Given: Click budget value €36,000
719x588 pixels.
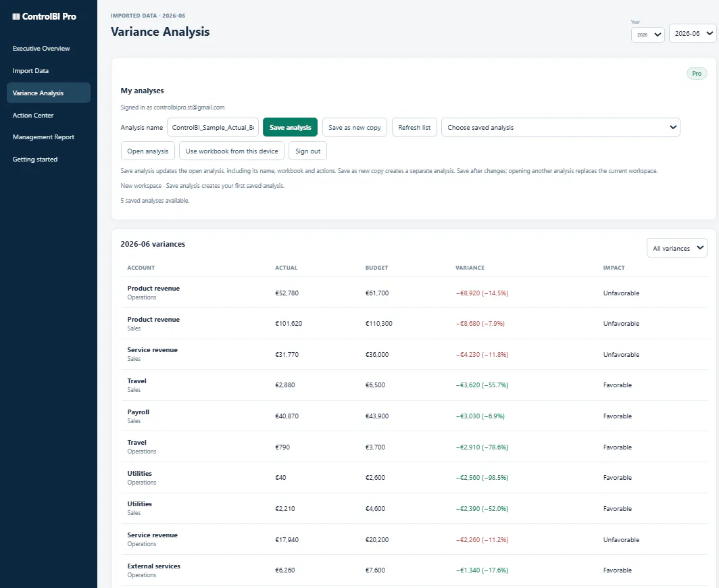Looking at the screenshot, I should click(377, 355).
